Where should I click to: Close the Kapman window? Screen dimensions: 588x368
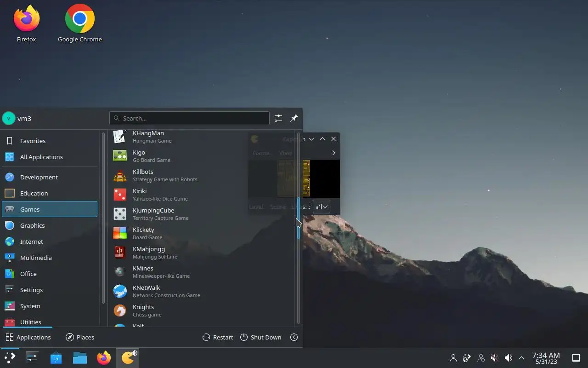(334, 139)
